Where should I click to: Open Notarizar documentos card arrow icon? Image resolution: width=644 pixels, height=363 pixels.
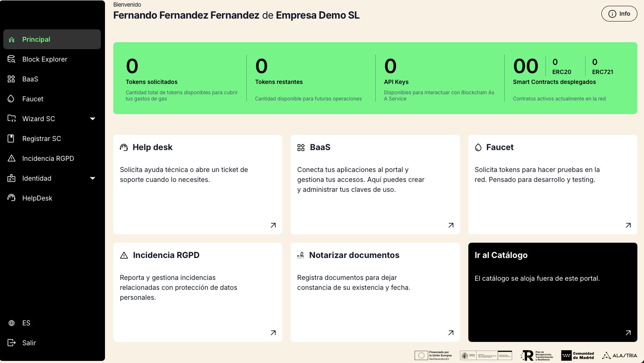[x=451, y=333]
